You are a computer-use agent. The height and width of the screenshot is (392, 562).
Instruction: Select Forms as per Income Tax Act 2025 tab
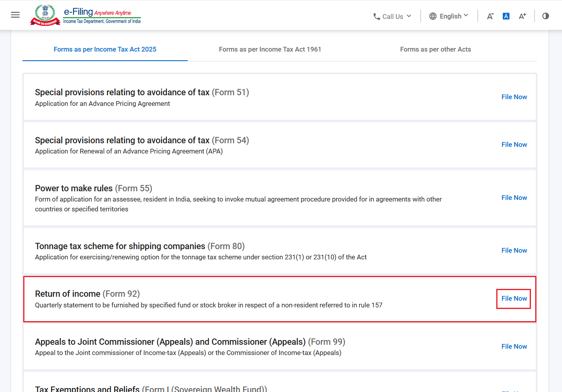coord(105,49)
